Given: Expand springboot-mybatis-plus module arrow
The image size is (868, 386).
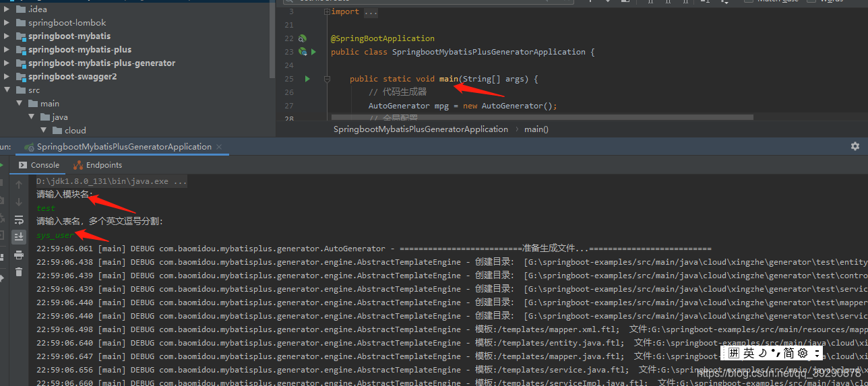Looking at the screenshot, I should point(7,49).
